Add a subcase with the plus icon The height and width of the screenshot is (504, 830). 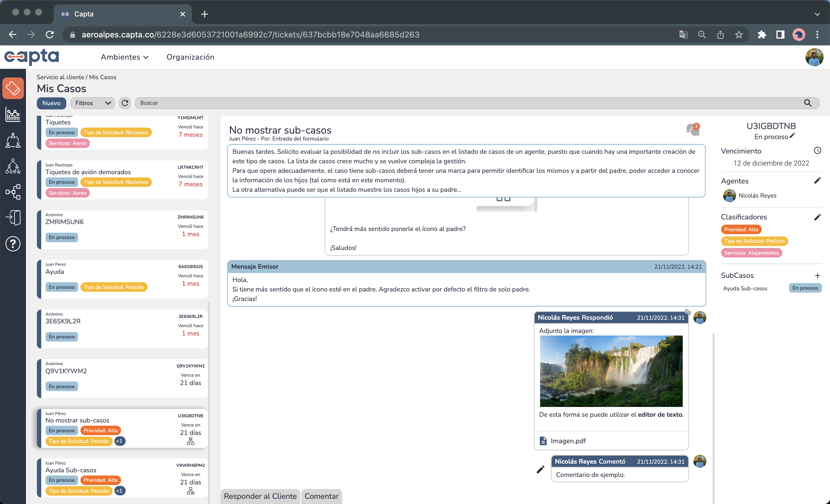818,275
